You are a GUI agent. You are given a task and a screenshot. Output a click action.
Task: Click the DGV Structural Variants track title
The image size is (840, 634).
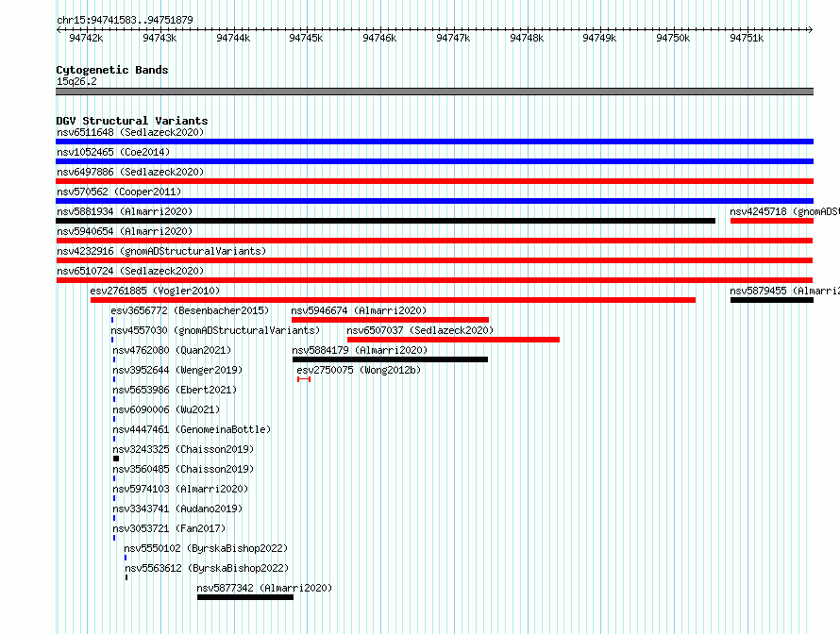point(132,121)
